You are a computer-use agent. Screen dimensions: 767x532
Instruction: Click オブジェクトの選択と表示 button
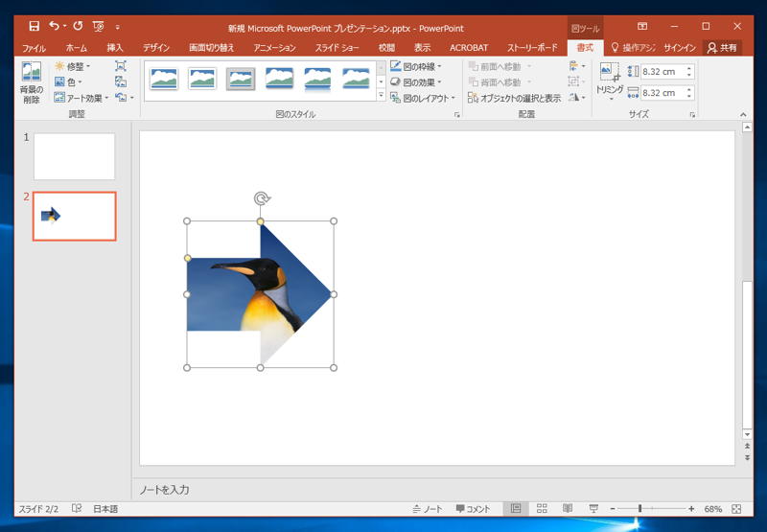pyautogui.click(x=514, y=98)
